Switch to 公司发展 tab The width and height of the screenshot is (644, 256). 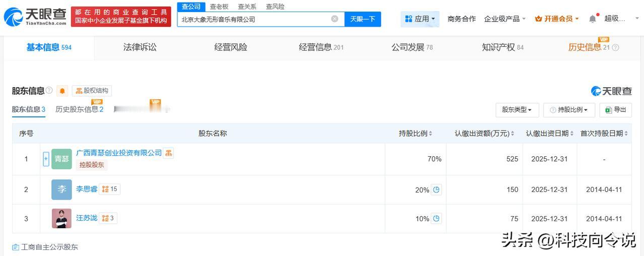pyautogui.click(x=412, y=47)
